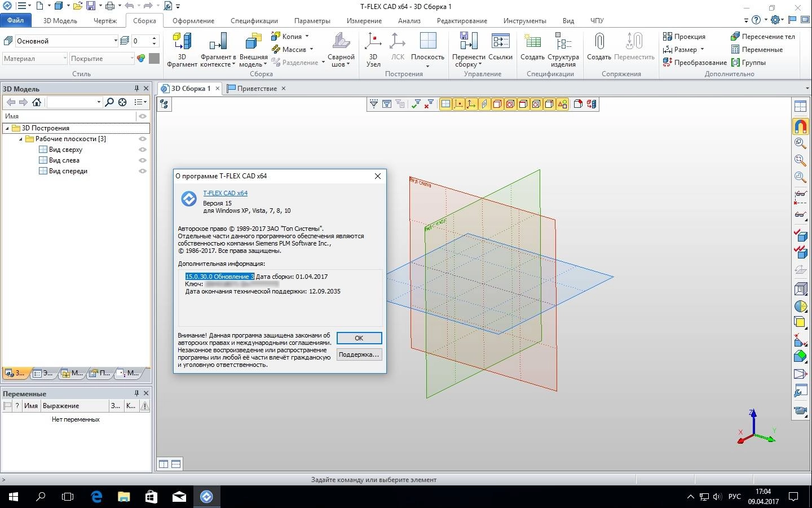This screenshot has height=508, width=812.
Task: Click Создать сопряжение paperclip icon
Action: (x=599, y=42)
